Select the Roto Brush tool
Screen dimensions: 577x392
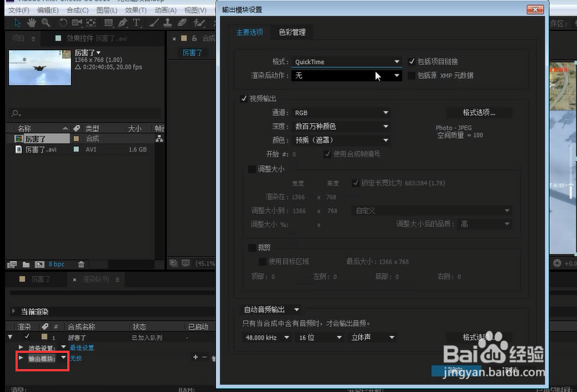[199, 23]
